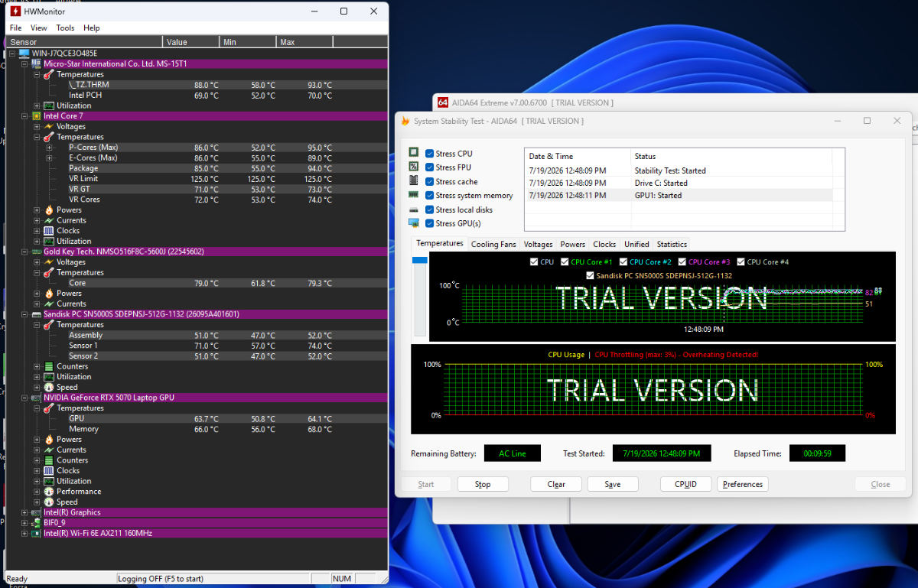Viewport: 918px width, 588px height.
Task: Click the motherboard icon for Micro-Star International
Action: tap(37, 64)
